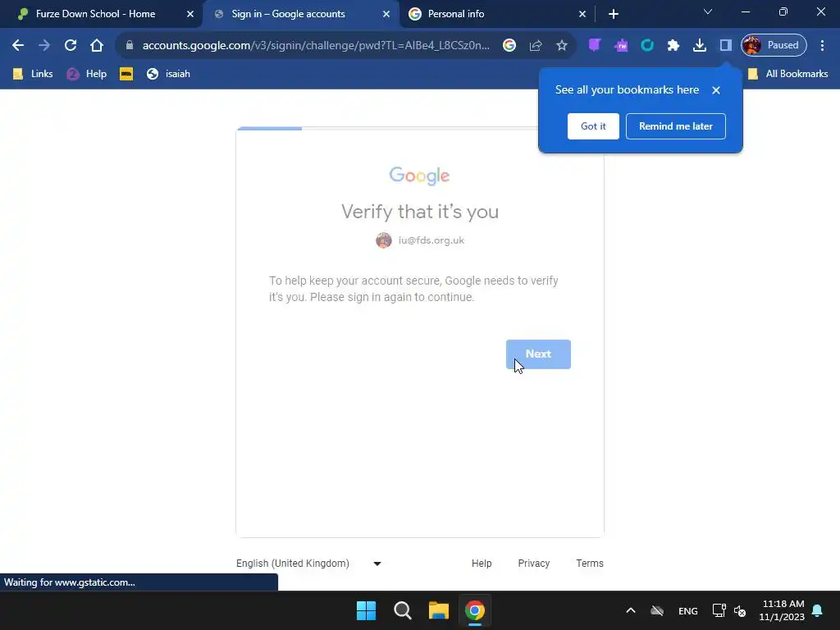Close the Personal info tab
Image resolution: width=840 pixels, height=630 pixels.
582,14
